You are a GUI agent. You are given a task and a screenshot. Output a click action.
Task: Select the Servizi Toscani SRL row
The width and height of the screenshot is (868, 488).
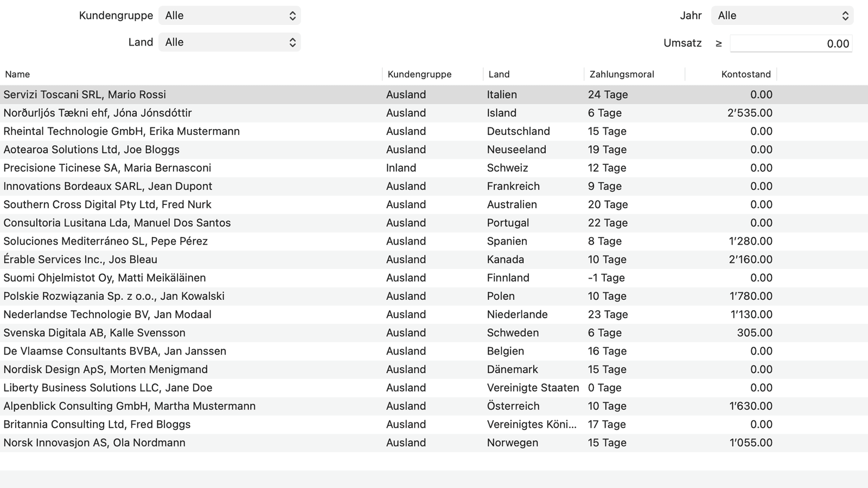pyautogui.click(x=85, y=94)
